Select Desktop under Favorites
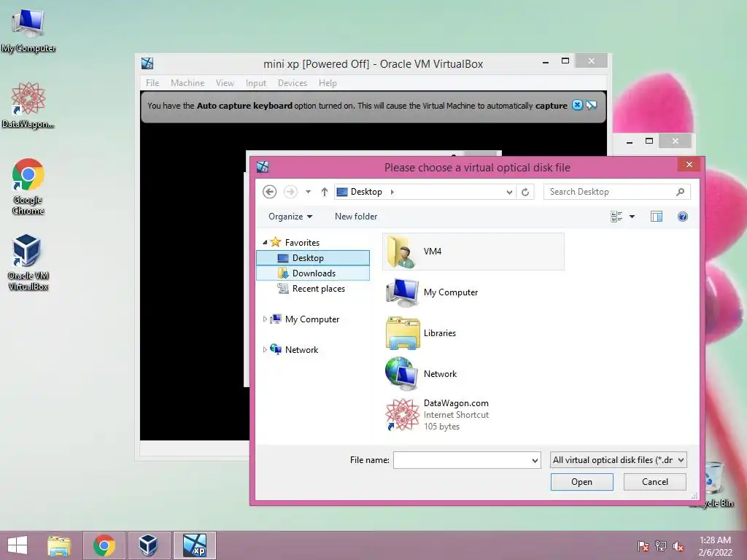747x560 pixels. (x=313, y=258)
